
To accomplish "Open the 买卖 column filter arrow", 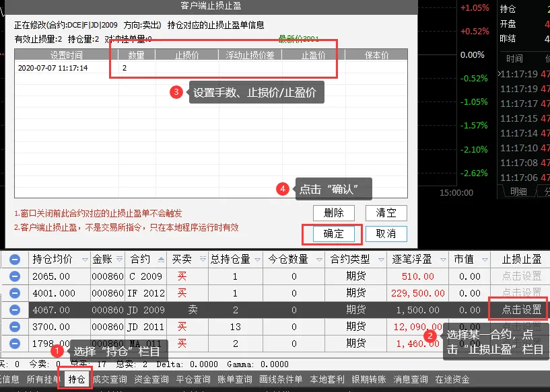I will [203, 260].
